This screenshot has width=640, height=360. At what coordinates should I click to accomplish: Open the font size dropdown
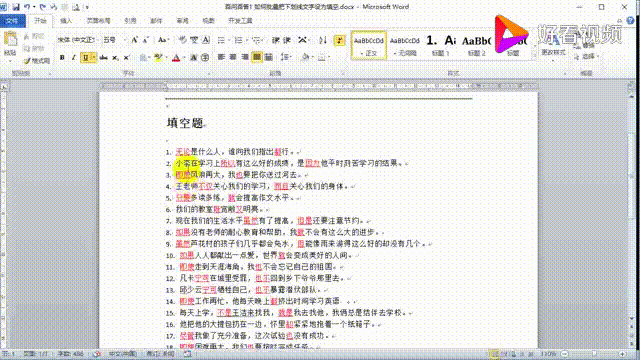[x=124, y=40]
